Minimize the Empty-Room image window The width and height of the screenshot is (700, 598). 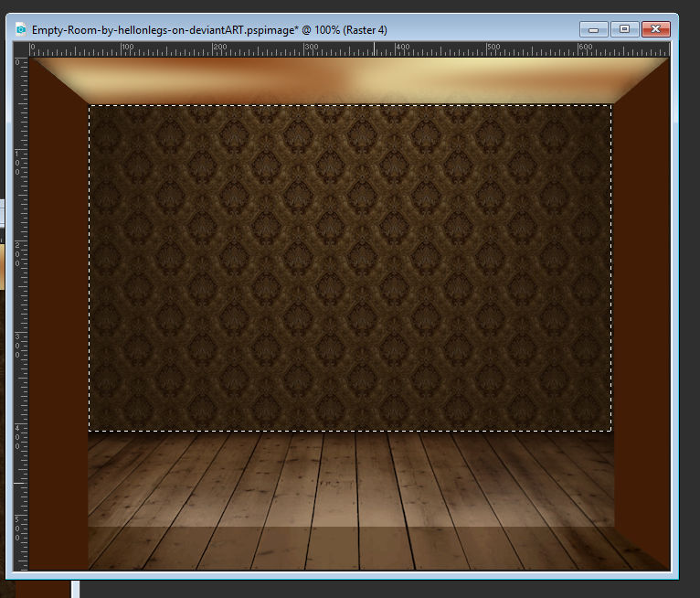point(593,29)
